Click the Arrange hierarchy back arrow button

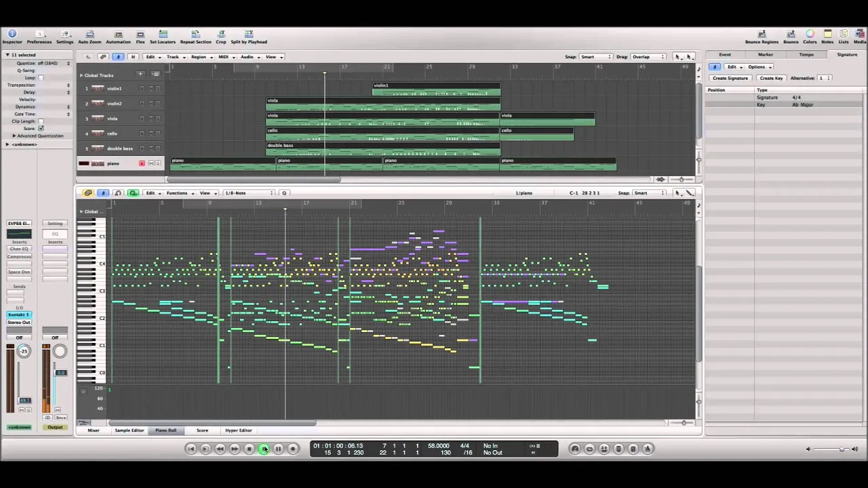point(88,57)
